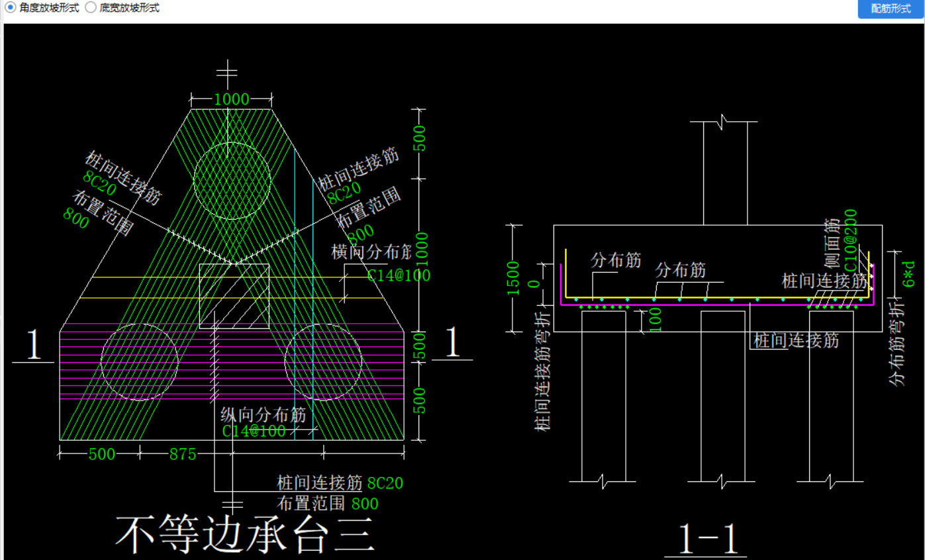Screen dimensions: 925x560
Task: Click the green 100 value in section 1-1
Action: click(x=655, y=320)
